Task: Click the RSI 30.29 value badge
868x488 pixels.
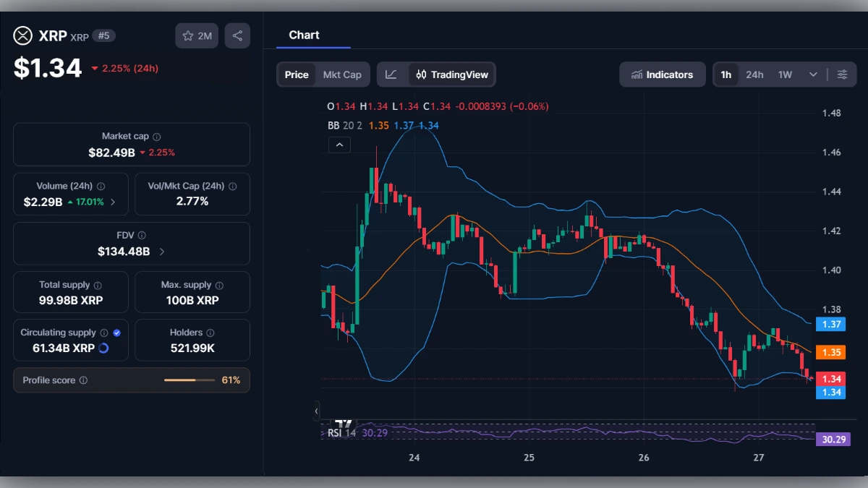Action: (x=832, y=439)
